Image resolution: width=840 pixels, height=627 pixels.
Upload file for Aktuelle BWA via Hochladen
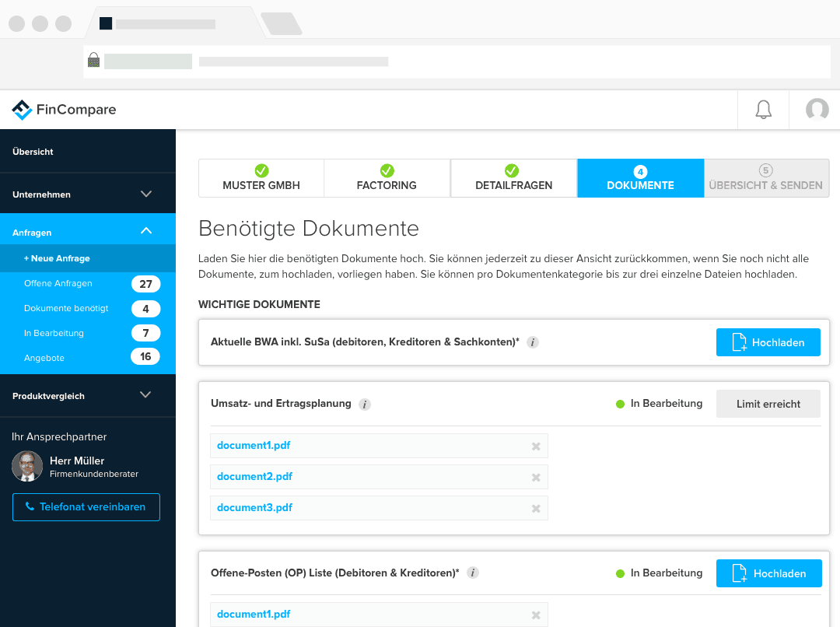coord(768,342)
